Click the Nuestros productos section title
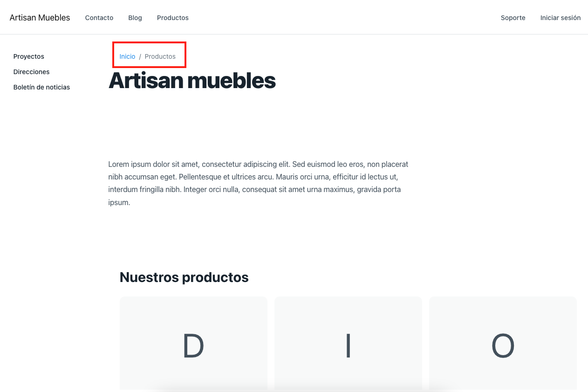The width and height of the screenshot is (588, 392). 184,277
